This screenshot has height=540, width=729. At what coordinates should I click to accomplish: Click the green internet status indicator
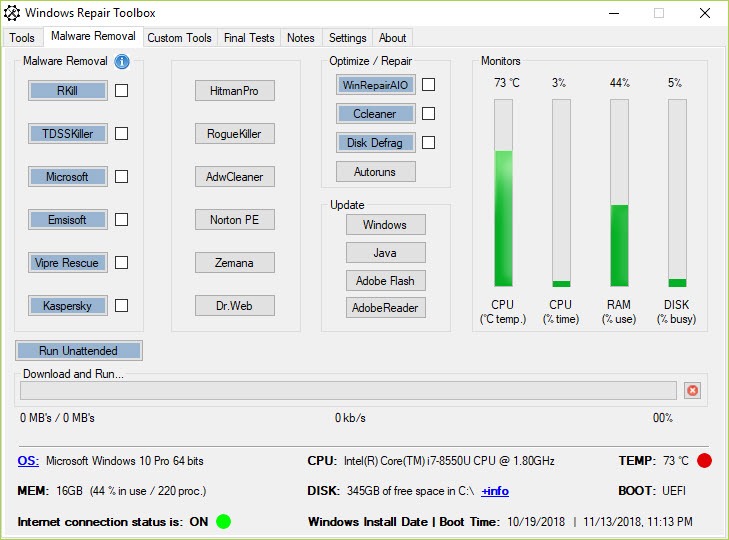click(x=224, y=521)
